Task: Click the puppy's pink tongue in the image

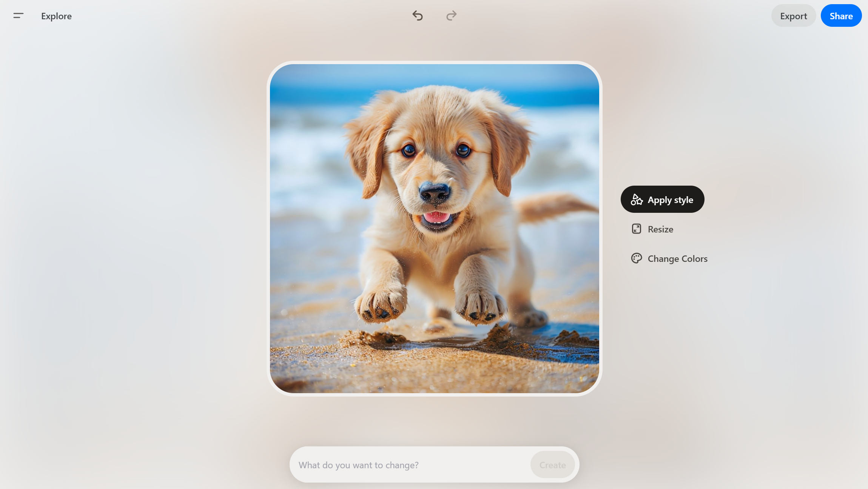Action: click(x=437, y=217)
